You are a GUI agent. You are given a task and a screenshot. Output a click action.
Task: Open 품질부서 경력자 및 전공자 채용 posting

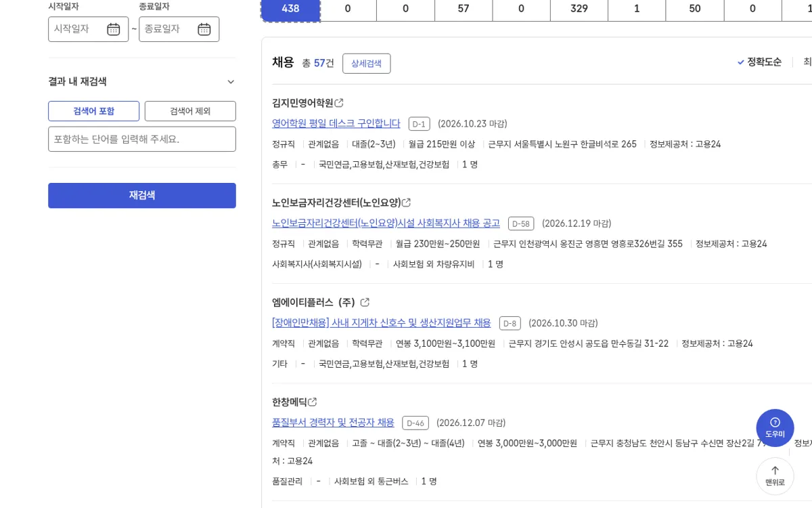(333, 422)
